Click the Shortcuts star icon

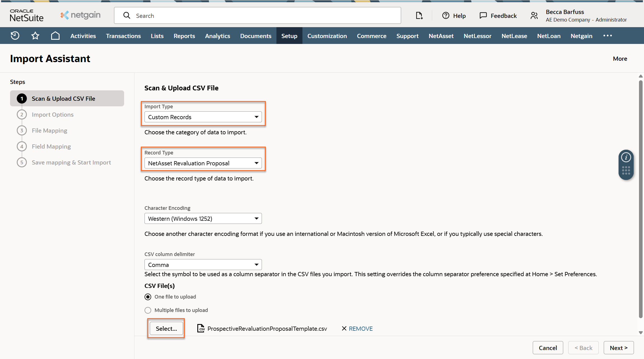pyautogui.click(x=35, y=36)
